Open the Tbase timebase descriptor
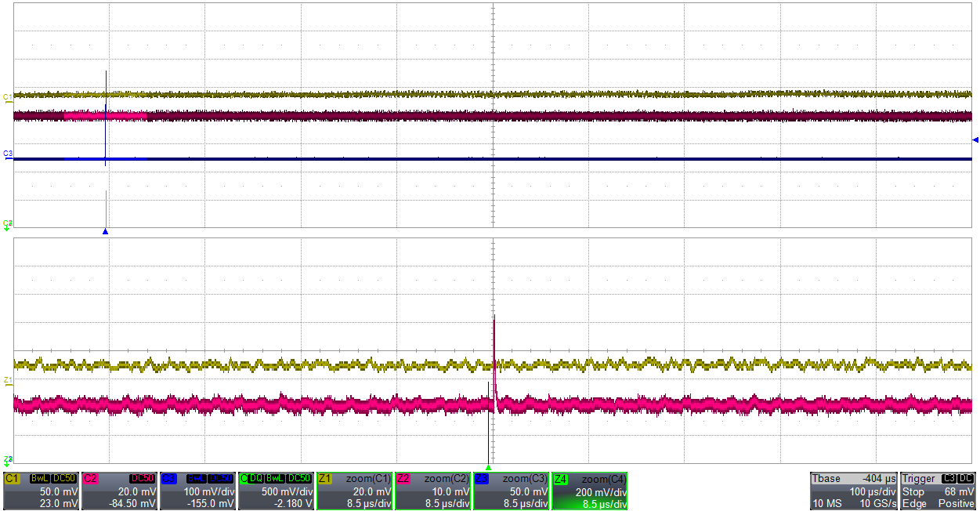The height and width of the screenshot is (511, 980). pos(853,491)
